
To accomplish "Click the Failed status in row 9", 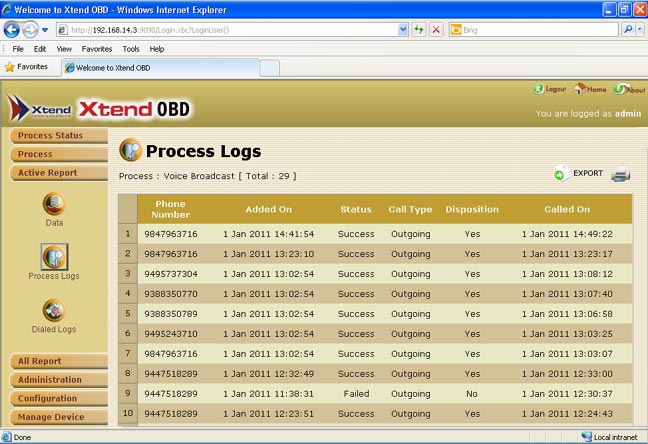I will pos(356,394).
